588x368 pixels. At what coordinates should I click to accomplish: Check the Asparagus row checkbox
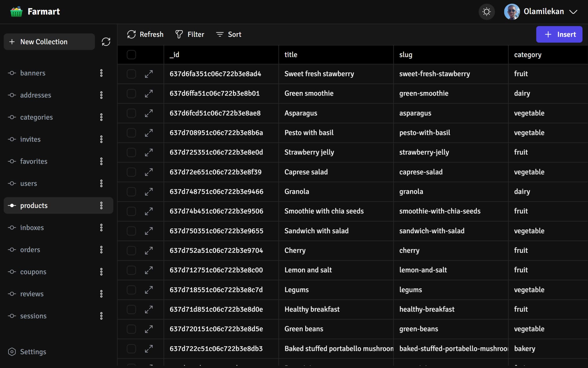[131, 113]
